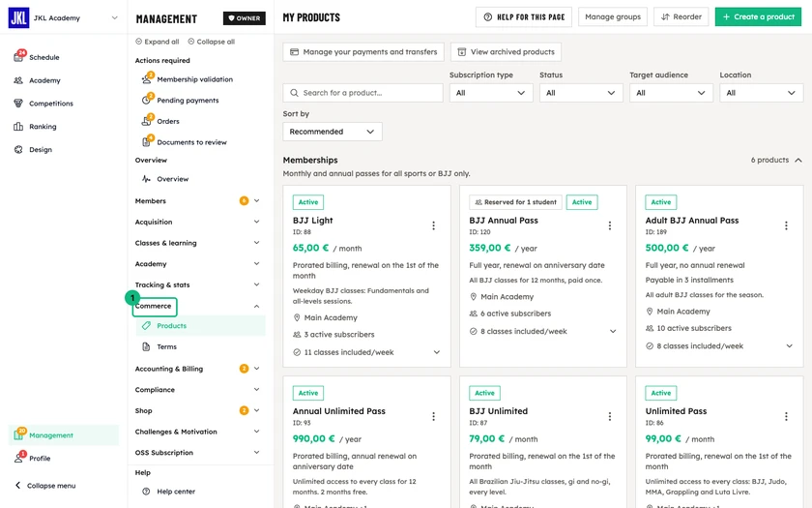Click the Products tag icon

[147, 325]
